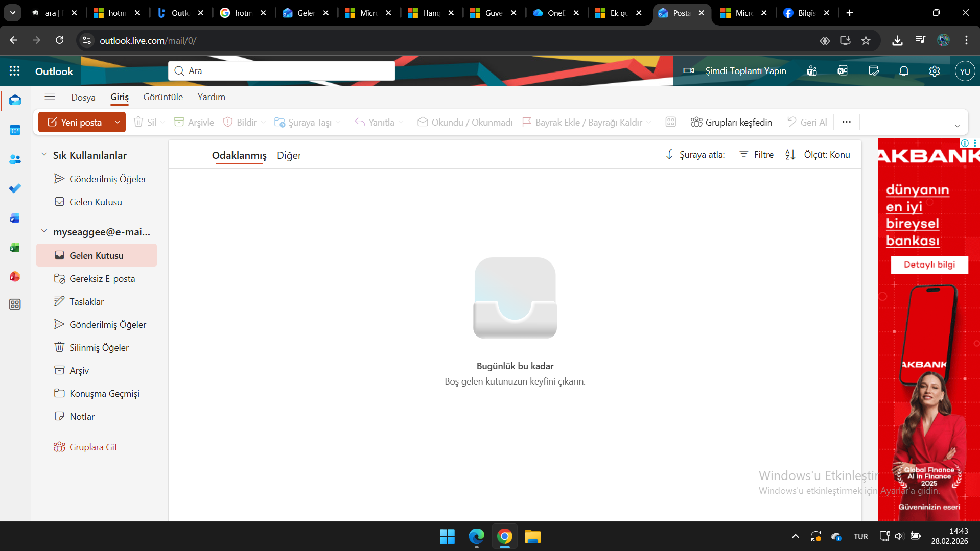Open the Konuşma Geçmişi folder
This screenshot has height=551, width=980.
(96, 393)
